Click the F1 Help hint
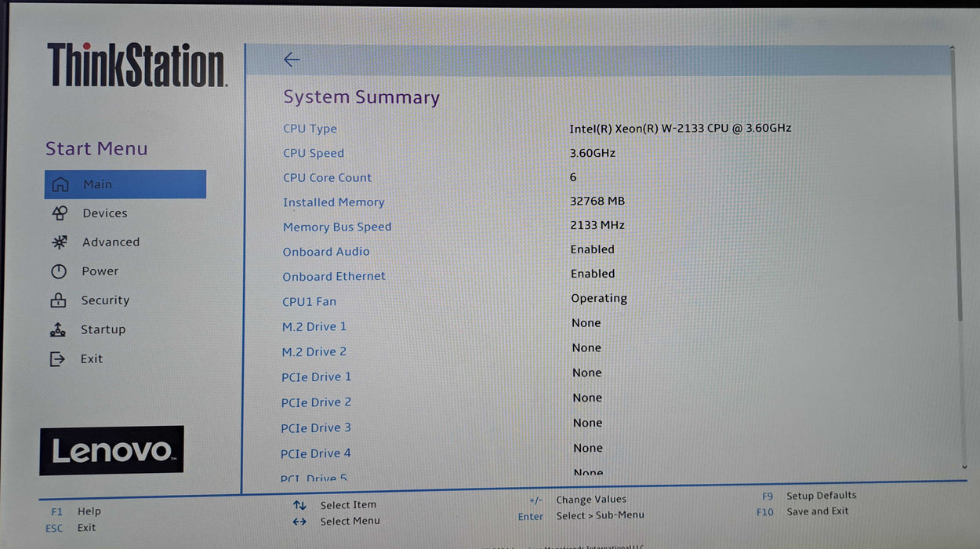The height and width of the screenshot is (549, 980). click(76, 511)
